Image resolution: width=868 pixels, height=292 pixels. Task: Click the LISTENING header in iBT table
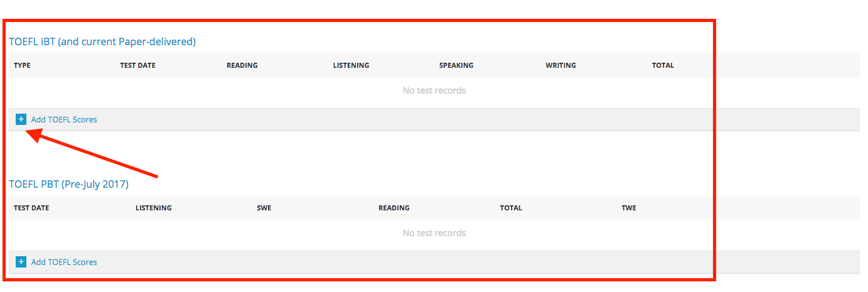pyautogui.click(x=351, y=65)
